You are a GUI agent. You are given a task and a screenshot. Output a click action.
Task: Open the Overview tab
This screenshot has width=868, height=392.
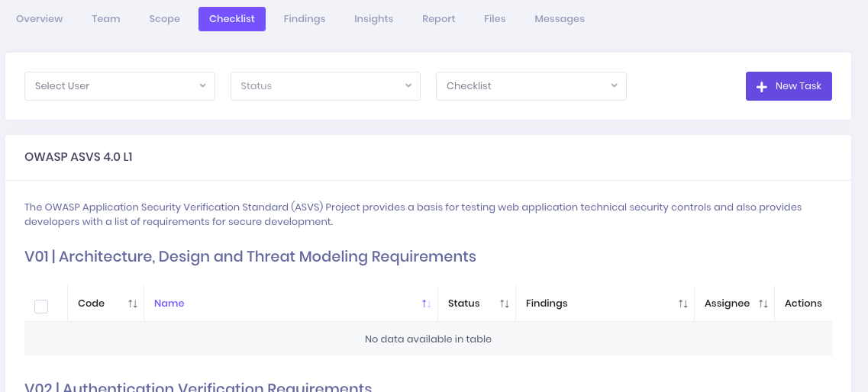39,19
